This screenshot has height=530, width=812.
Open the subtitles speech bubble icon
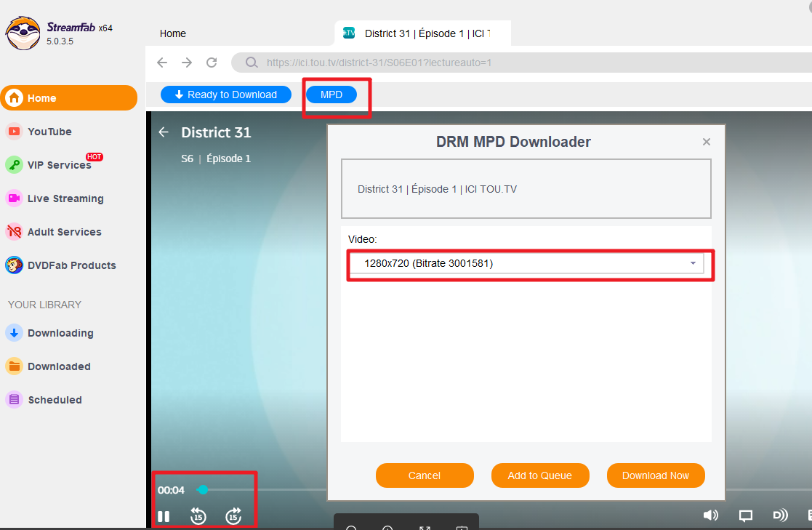pos(746,515)
